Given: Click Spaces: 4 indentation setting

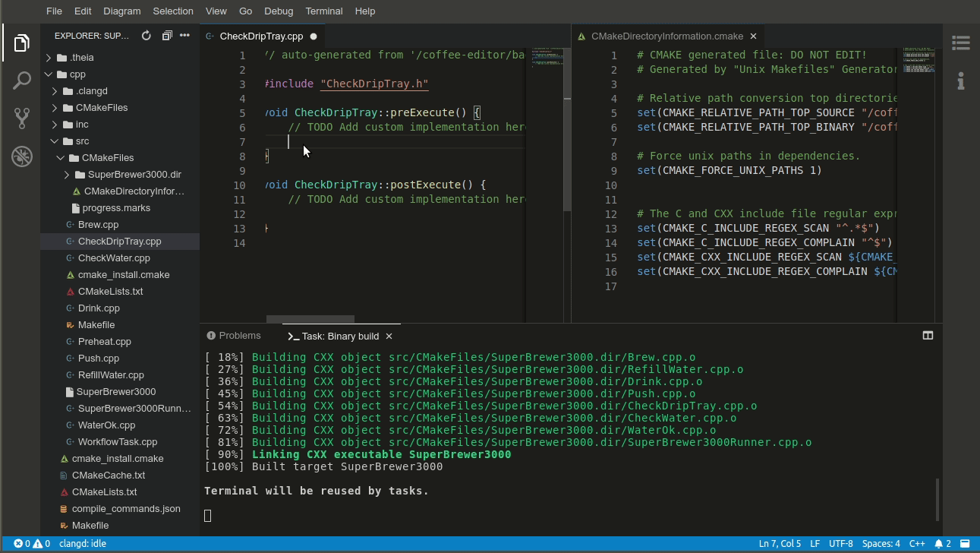Looking at the screenshot, I should 881,544.
